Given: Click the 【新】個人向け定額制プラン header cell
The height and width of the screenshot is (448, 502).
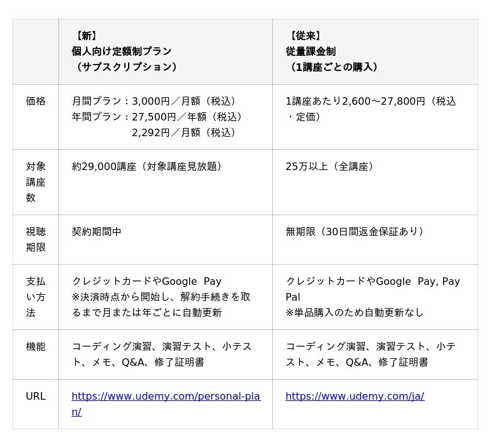Looking at the screenshot, I should coord(166,51).
